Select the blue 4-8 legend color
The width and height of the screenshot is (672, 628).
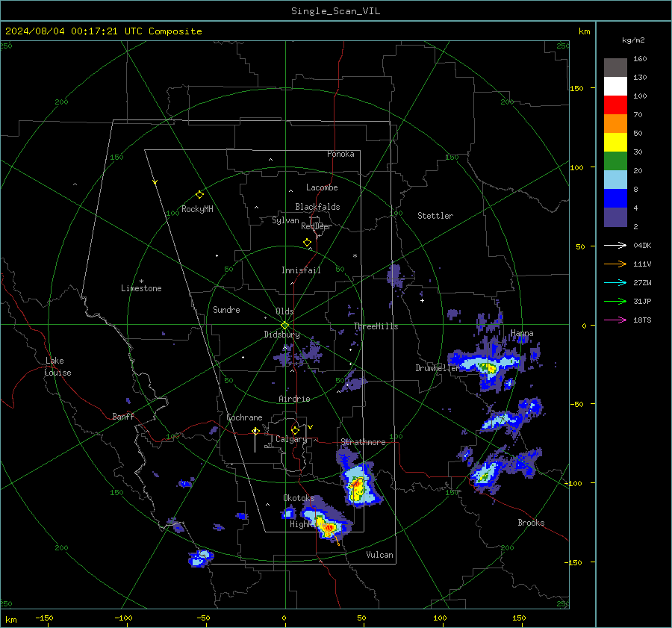pyautogui.click(x=615, y=199)
